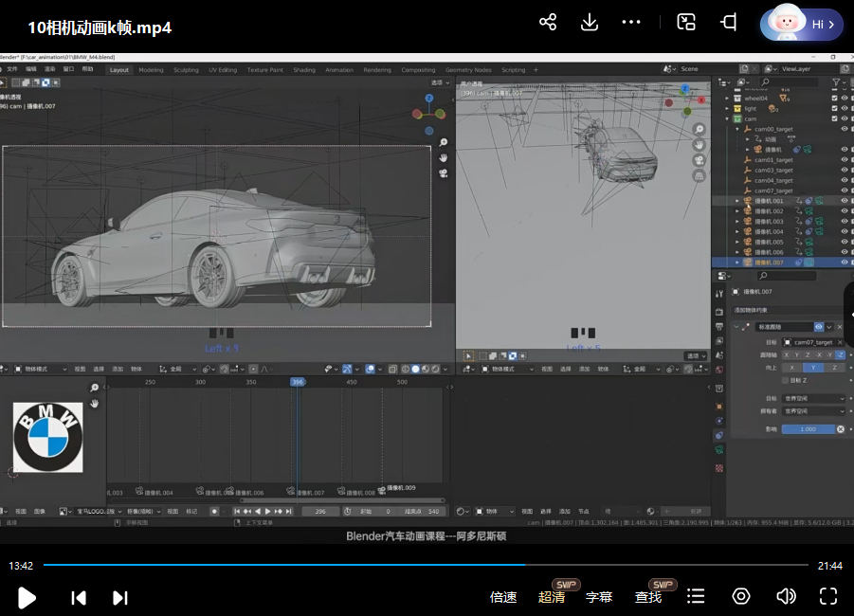The width and height of the screenshot is (854, 616).
Task: Click the zoom magnifier in left viewport
Action: [443, 143]
